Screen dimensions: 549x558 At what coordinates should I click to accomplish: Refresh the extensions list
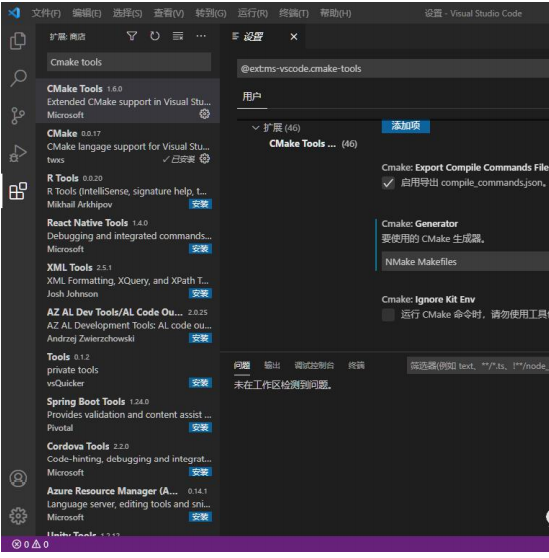tap(155, 36)
